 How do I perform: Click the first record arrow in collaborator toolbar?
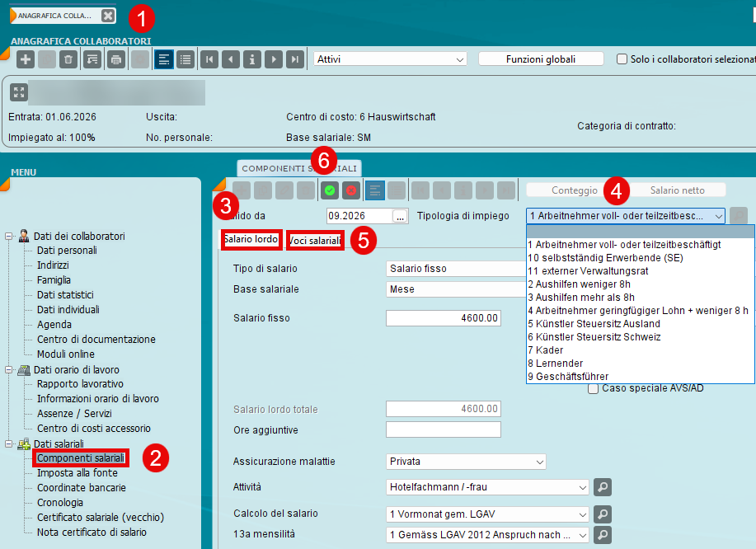tap(209, 59)
